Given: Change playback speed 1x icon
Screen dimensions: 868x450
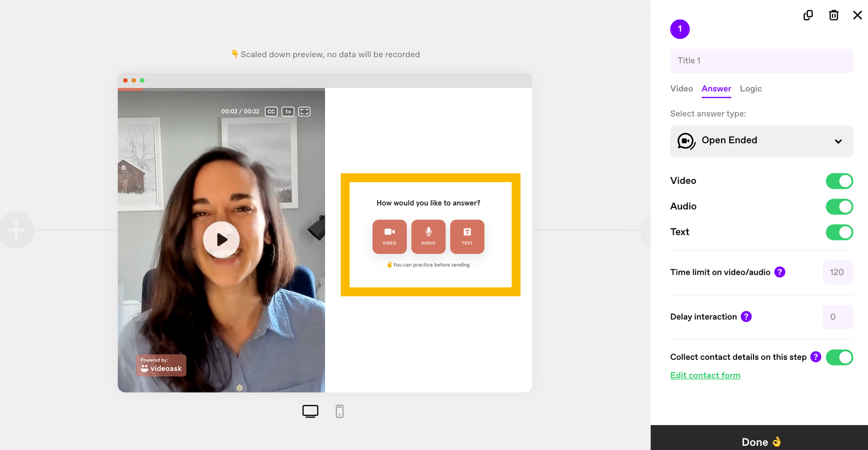Looking at the screenshot, I should pos(288,112).
